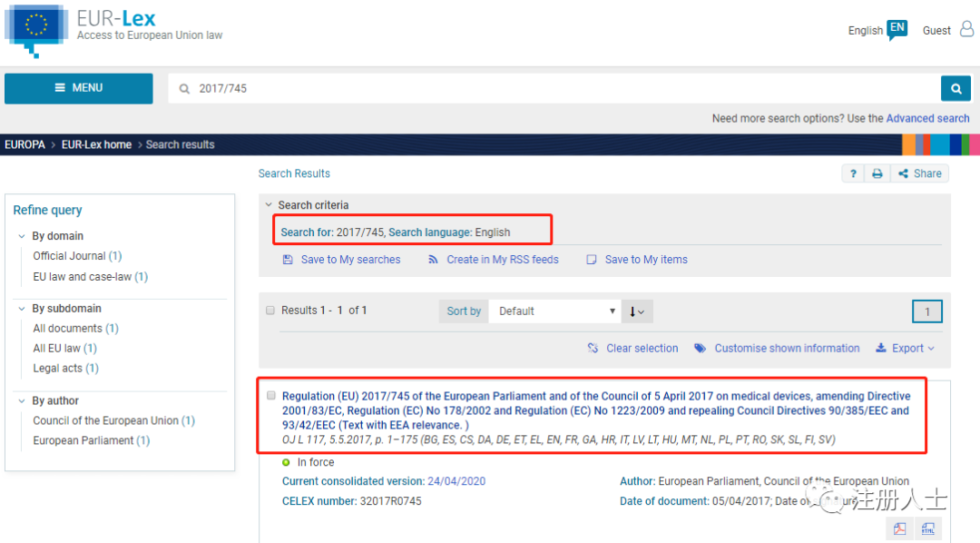
Task: Go to EUR-Lex home breadcrumb
Action: click(96, 144)
